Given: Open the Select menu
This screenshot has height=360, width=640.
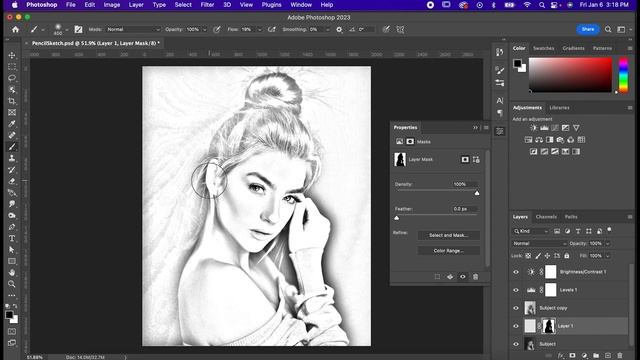Looking at the screenshot, I should pyautogui.click(x=183, y=5).
